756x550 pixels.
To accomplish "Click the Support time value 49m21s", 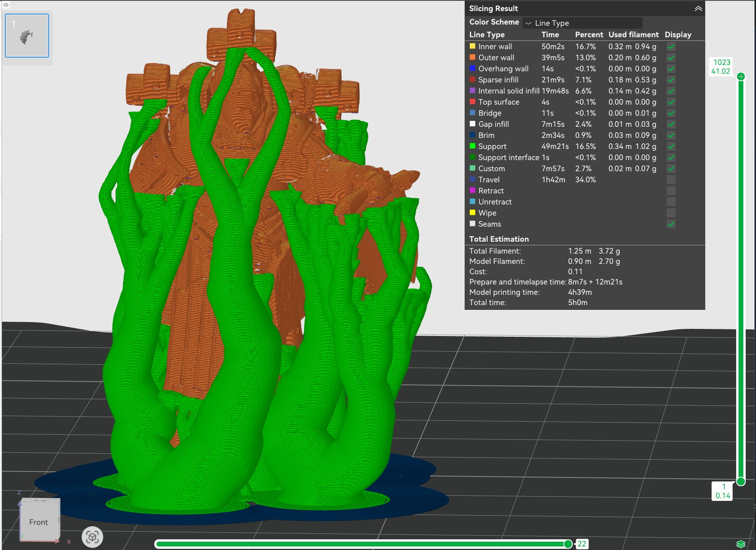I will click(x=555, y=147).
